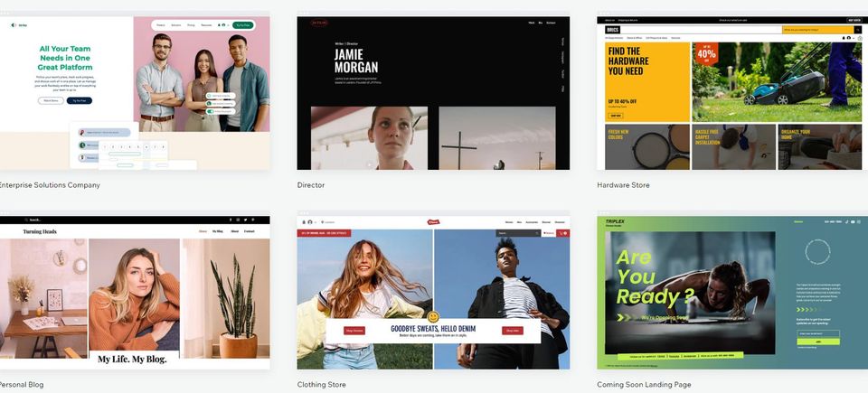The image size is (868, 393).
Task: Click the red Clothing Store brand logo
Action: coord(433,221)
